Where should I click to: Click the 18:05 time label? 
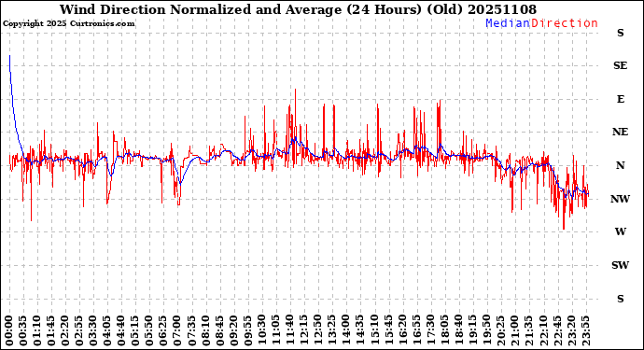445,330
